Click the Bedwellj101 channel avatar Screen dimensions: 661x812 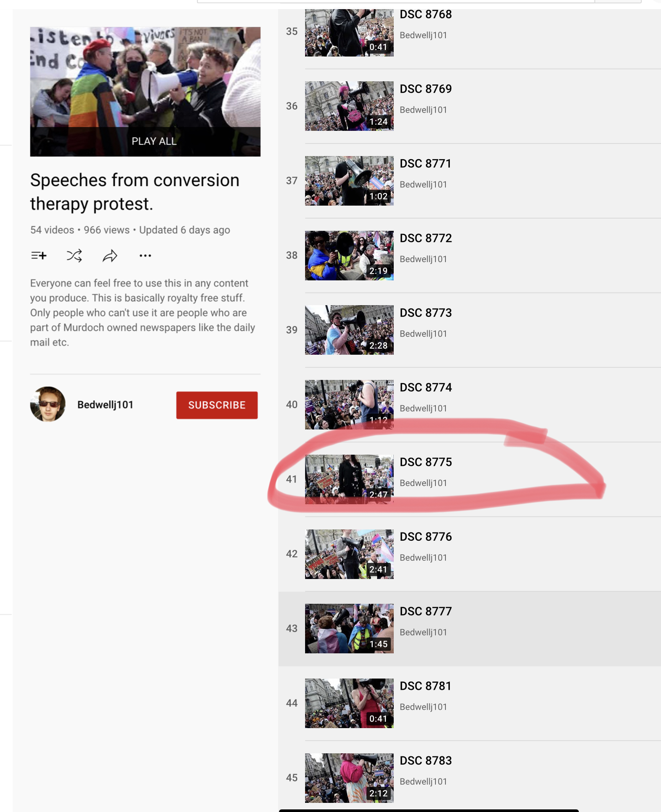click(x=48, y=404)
